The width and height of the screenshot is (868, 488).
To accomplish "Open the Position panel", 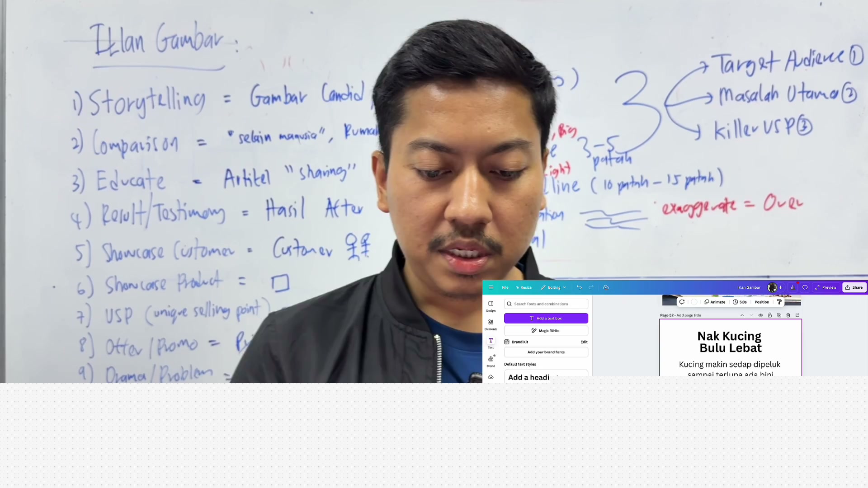I will (x=762, y=302).
